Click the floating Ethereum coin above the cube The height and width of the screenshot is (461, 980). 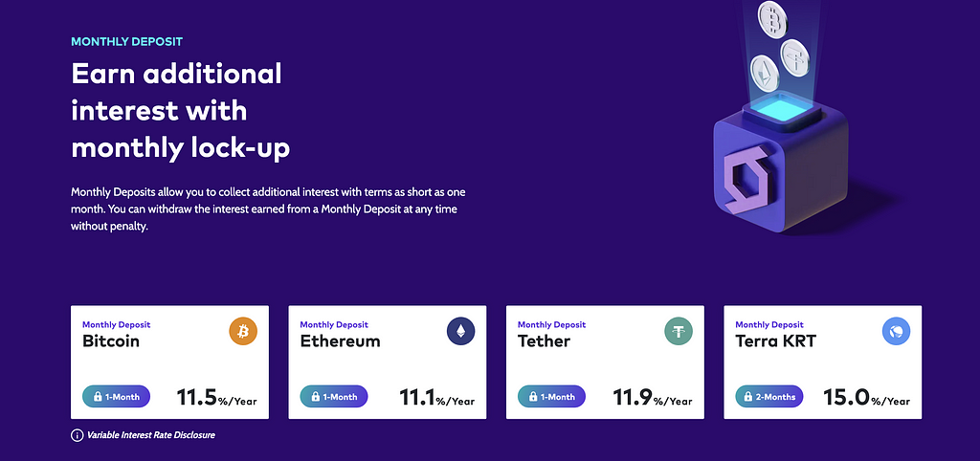click(x=765, y=75)
